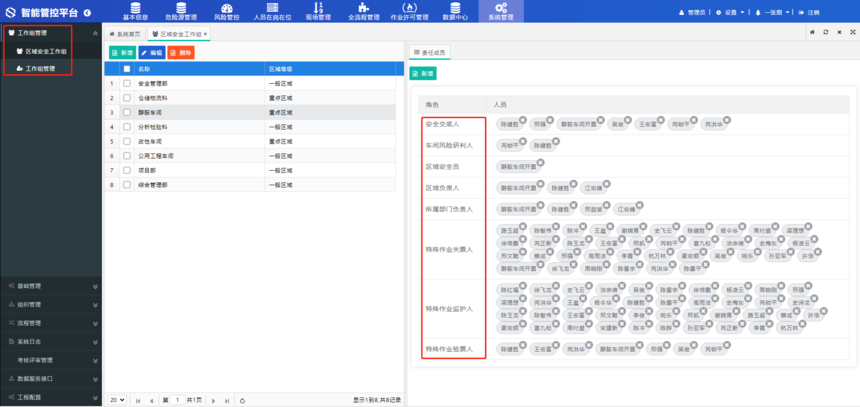The width and height of the screenshot is (860, 407).
Task: Open the 基本信息 module icon
Action: (x=134, y=8)
